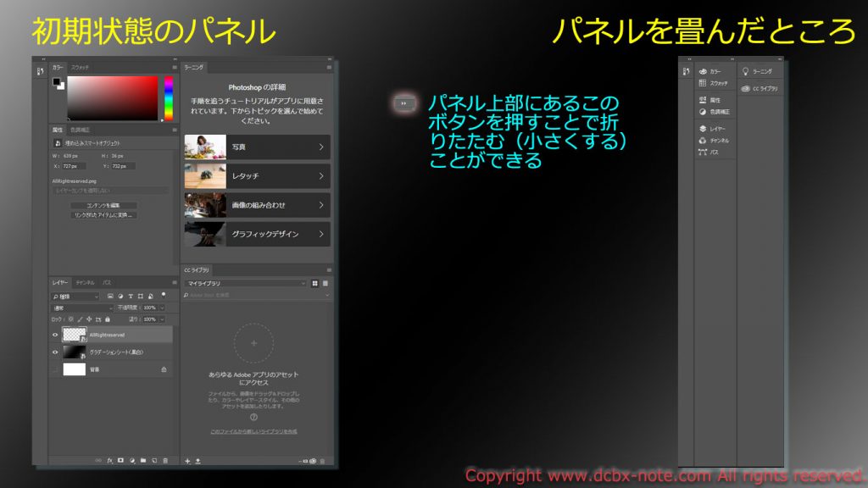Screen dimensions: 868x488
Task: Select the CC ライブラリ tab in expanded panel
Action: click(197, 270)
